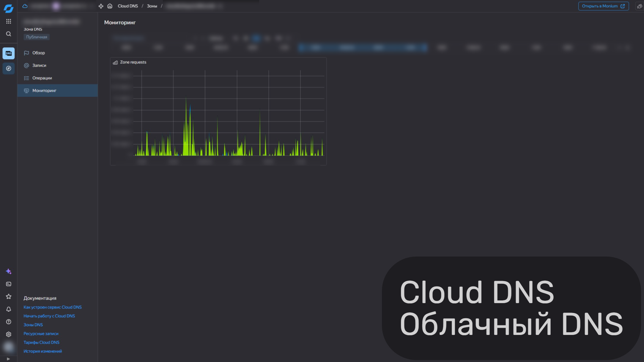Open the Ресурсные записи documentation link
This screenshot has width=644, height=362.
(x=41, y=333)
